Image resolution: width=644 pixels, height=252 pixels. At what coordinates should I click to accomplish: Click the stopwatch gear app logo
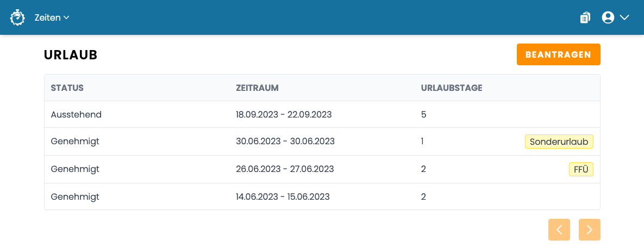click(x=17, y=17)
